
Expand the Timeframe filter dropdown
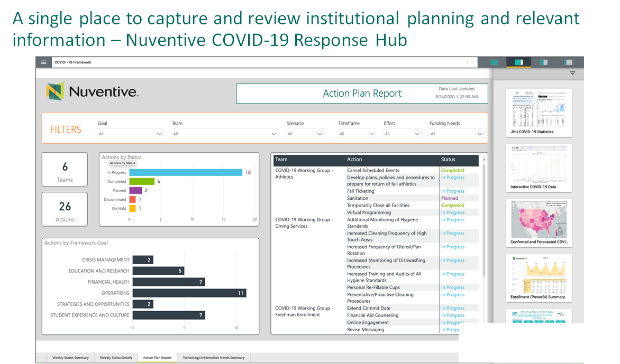pyautogui.click(x=356, y=134)
